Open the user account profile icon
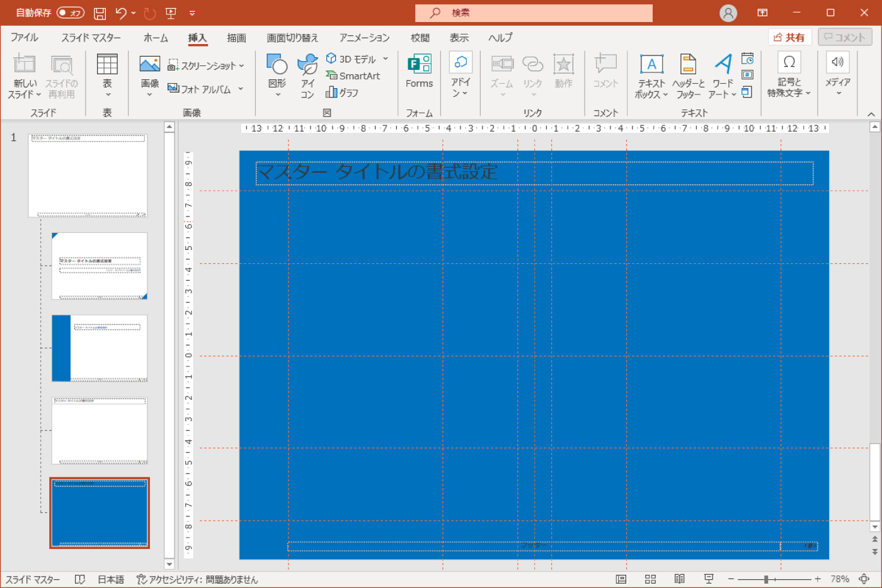Screen dimensions: 882x588 [x=728, y=13]
